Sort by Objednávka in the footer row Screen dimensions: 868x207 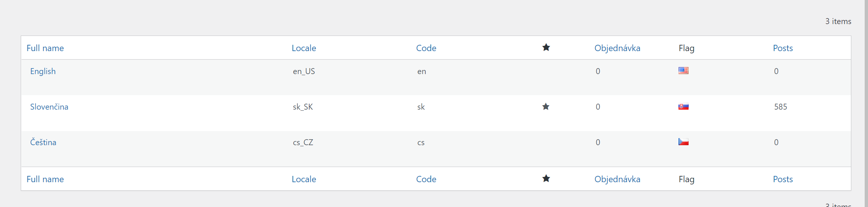[617, 179]
